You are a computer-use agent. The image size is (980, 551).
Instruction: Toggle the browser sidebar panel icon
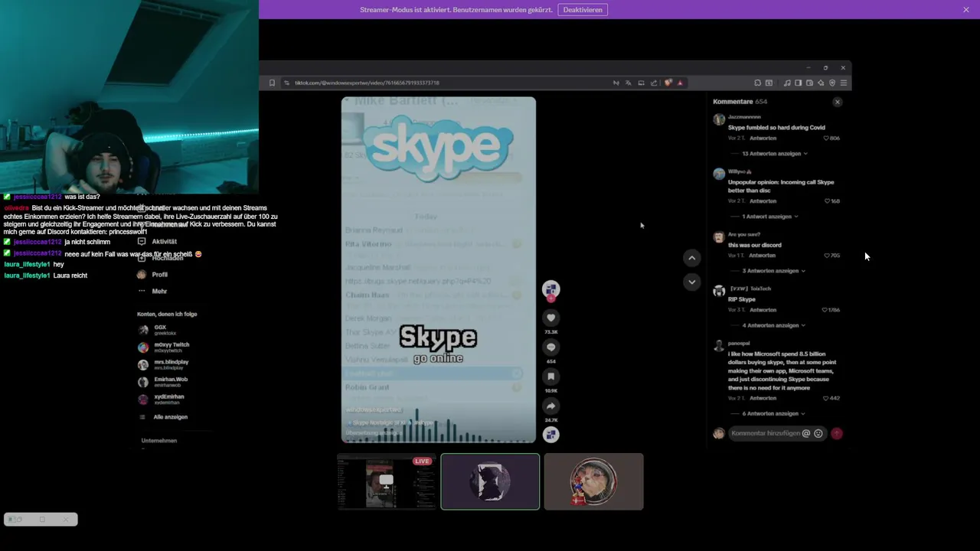click(798, 83)
